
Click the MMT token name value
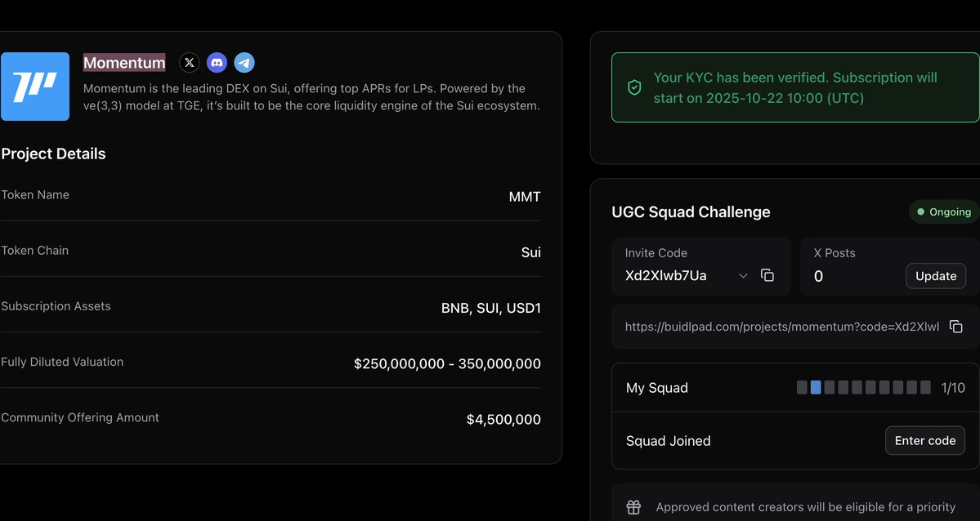[x=524, y=197]
